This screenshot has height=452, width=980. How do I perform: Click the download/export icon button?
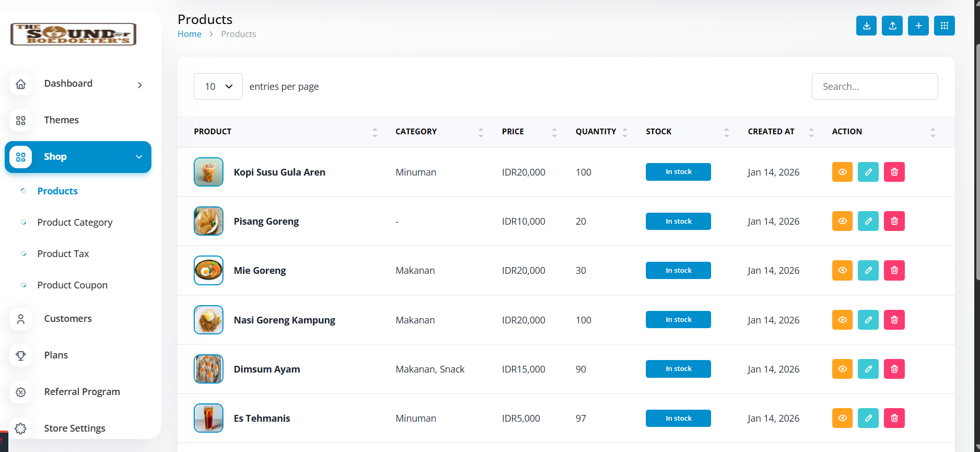[x=866, y=26]
